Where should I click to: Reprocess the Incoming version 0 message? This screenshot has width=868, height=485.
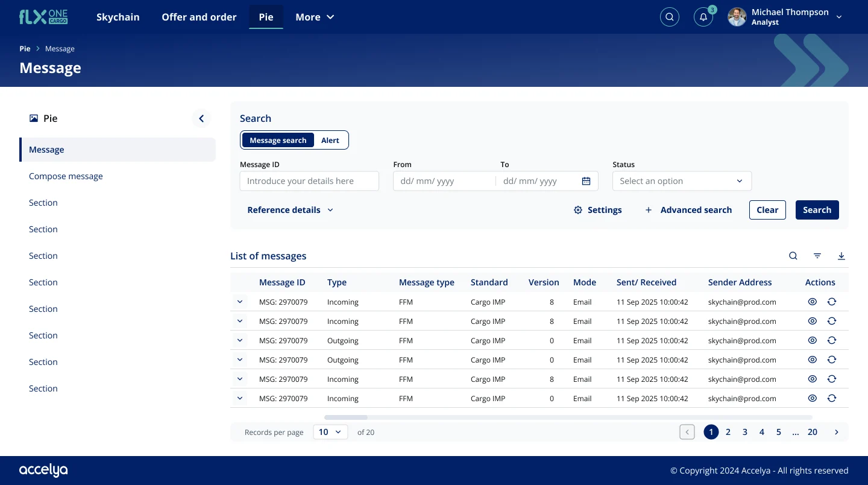[x=832, y=398]
